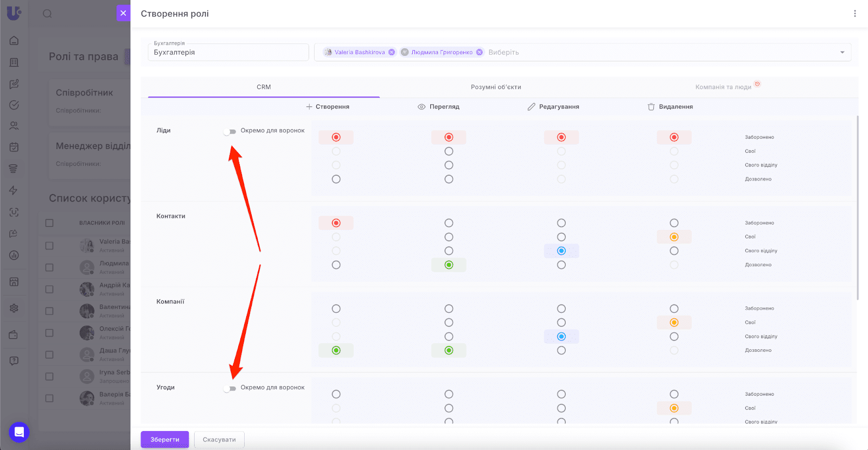Switch to the Розумні об'єкти tab
Viewport: 868px width, 450px height.
point(495,87)
